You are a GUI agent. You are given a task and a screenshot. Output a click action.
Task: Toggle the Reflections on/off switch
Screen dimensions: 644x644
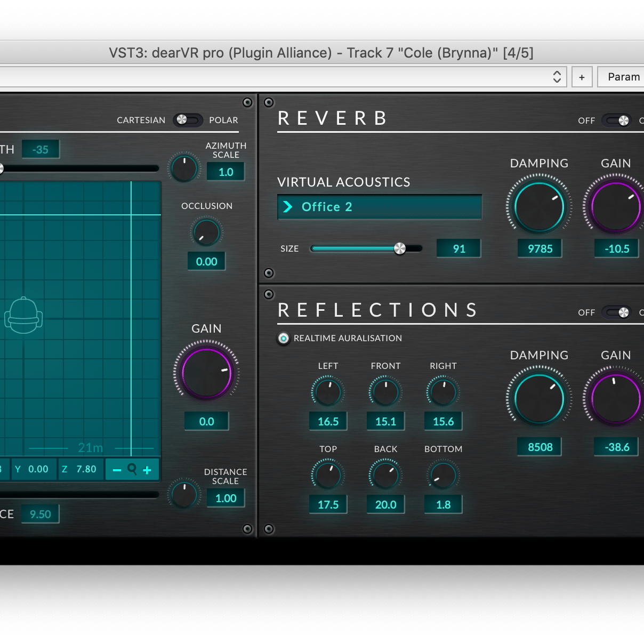[x=617, y=312]
